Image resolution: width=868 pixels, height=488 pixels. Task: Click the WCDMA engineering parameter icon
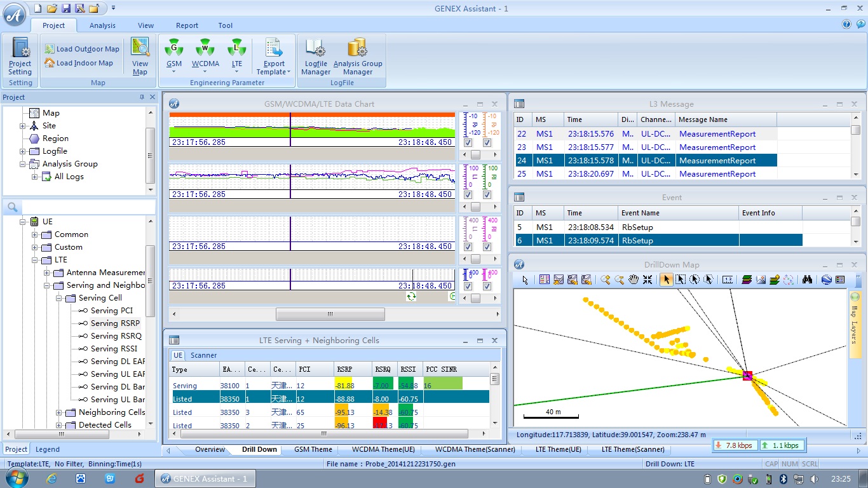tap(205, 48)
